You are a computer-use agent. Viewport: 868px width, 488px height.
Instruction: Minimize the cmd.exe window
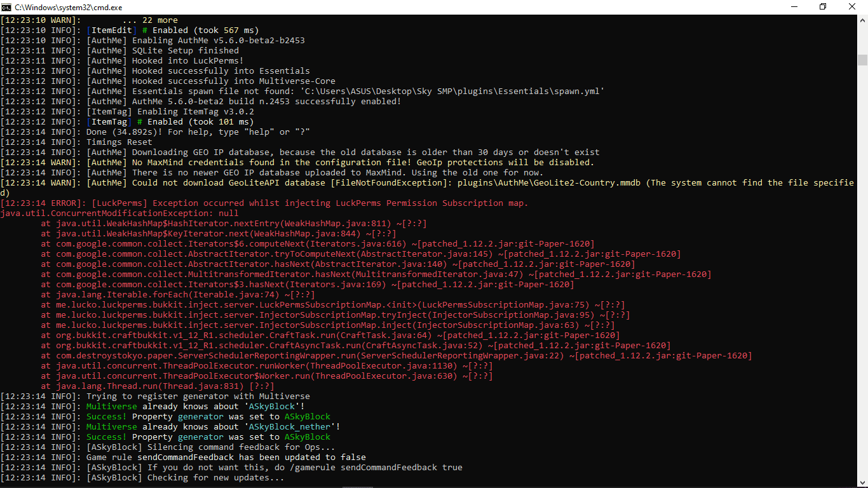794,7
